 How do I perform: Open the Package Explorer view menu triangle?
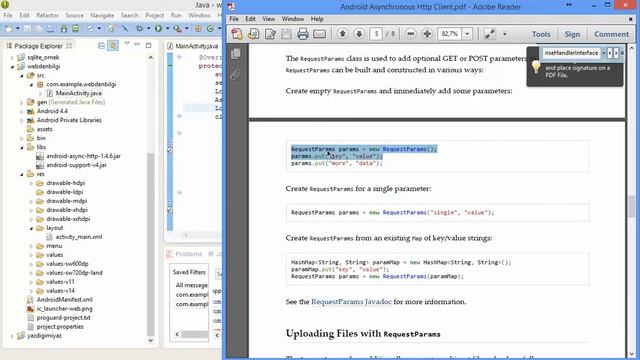click(127, 44)
